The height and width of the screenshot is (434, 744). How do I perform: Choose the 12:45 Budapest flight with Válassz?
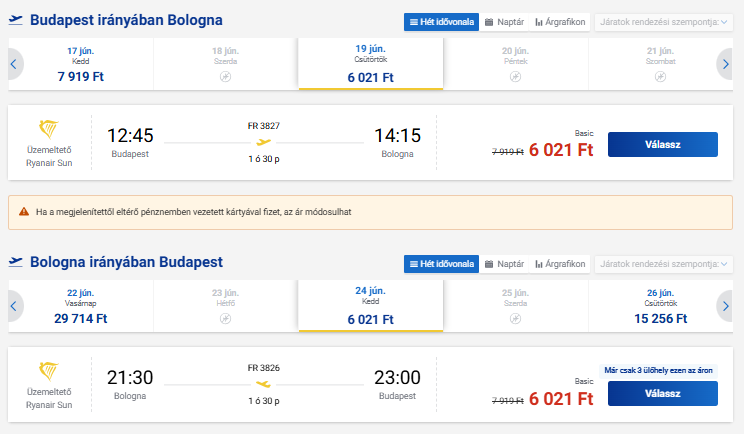(x=662, y=144)
